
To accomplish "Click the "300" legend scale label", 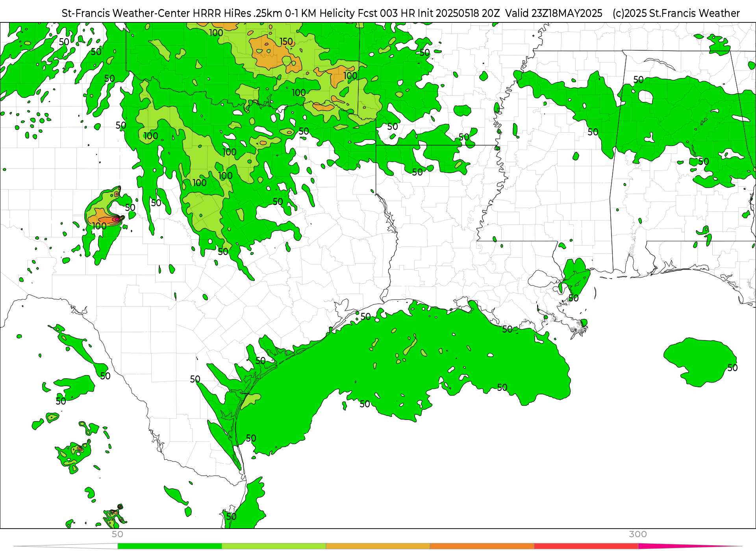I will 638,534.
